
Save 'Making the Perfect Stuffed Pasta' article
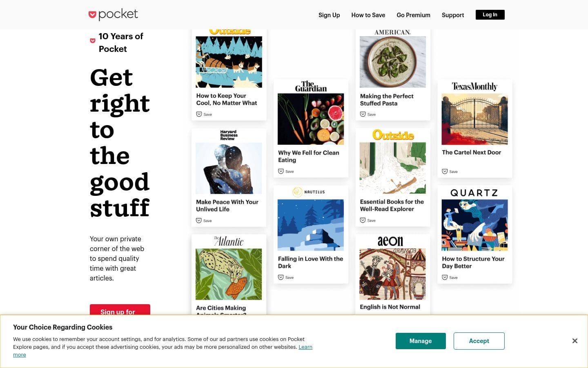click(368, 114)
